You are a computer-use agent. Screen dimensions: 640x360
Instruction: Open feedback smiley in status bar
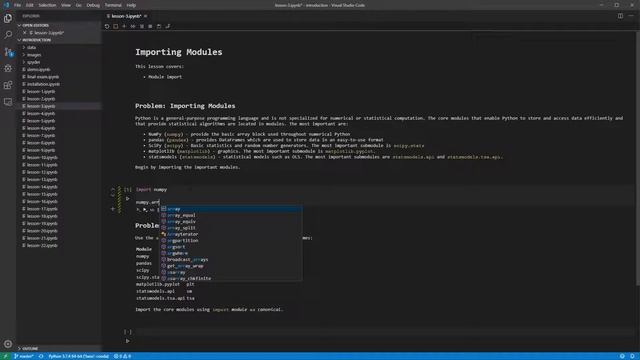[x=622, y=356]
